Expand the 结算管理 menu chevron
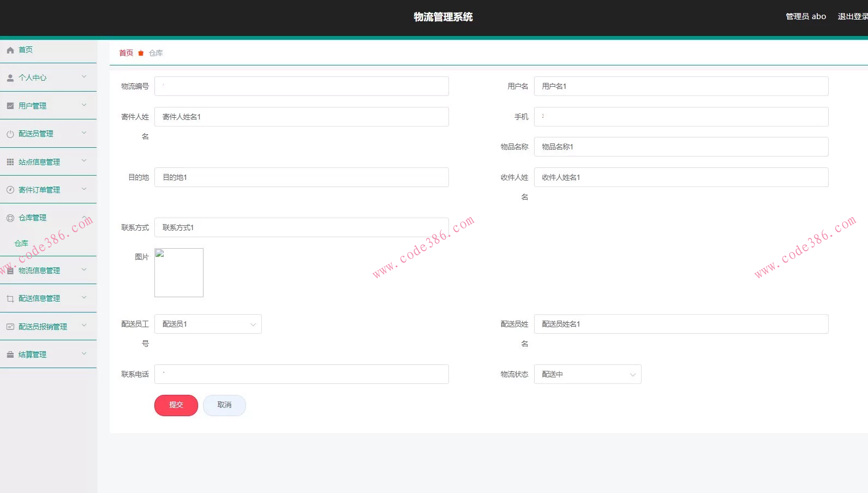The width and height of the screenshot is (868, 493). pos(84,353)
